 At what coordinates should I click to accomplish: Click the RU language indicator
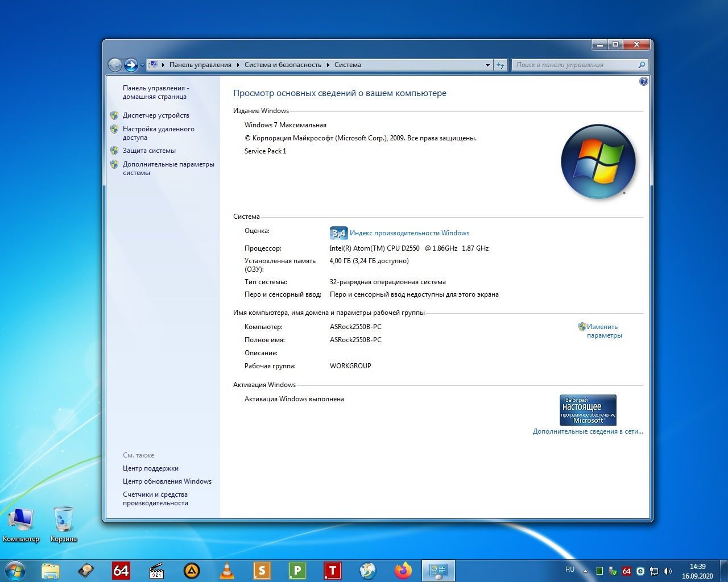pos(570,569)
